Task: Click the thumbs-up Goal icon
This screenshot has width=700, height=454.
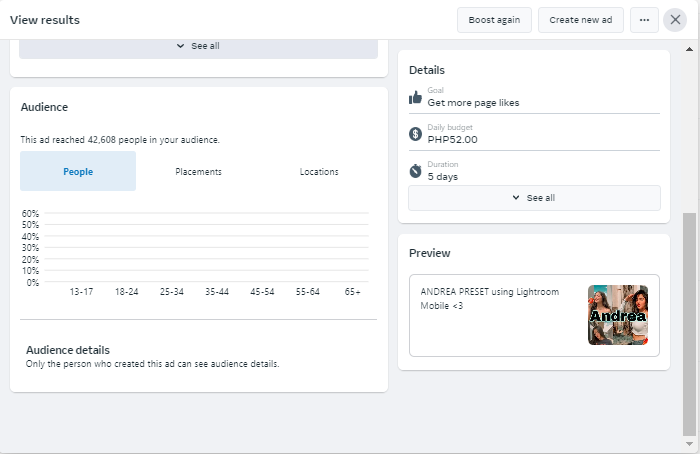Action: 416,97
